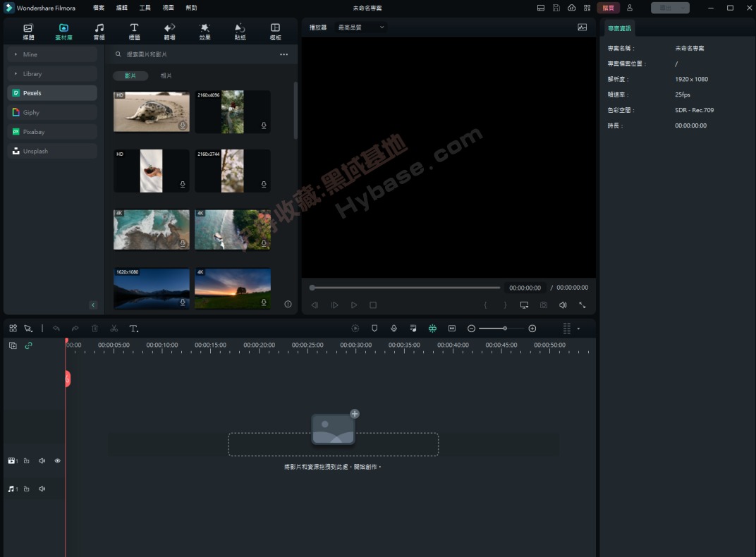Click the player progress slider handle

(312, 288)
